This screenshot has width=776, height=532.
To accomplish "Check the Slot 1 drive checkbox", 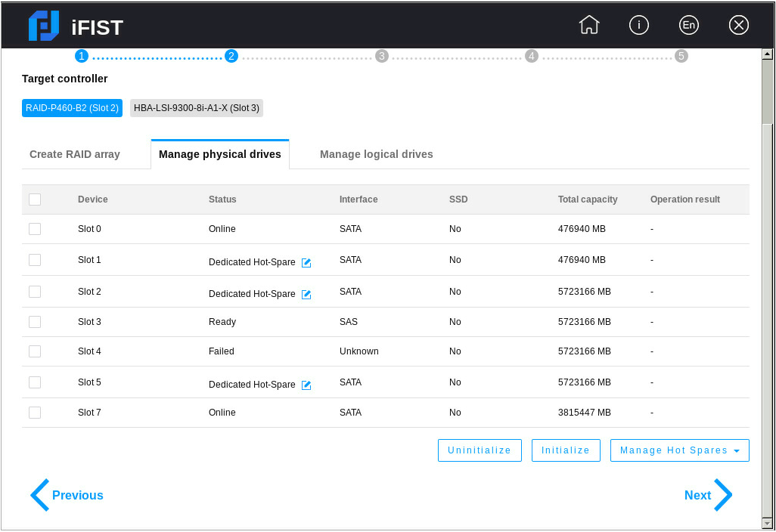I will 35,260.
